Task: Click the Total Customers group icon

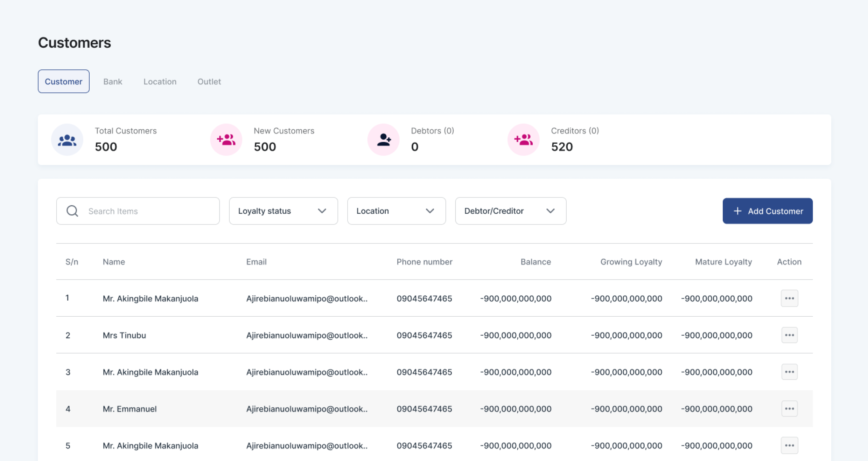Action: point(67,140)
